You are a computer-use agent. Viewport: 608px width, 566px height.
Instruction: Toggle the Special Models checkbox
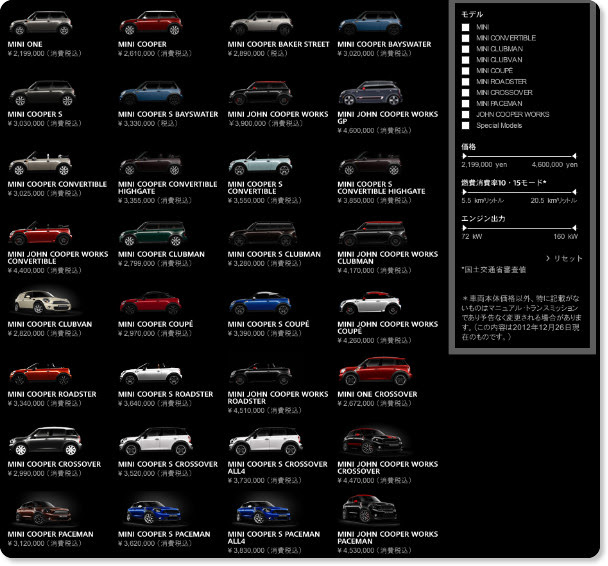tap(465, 125)
